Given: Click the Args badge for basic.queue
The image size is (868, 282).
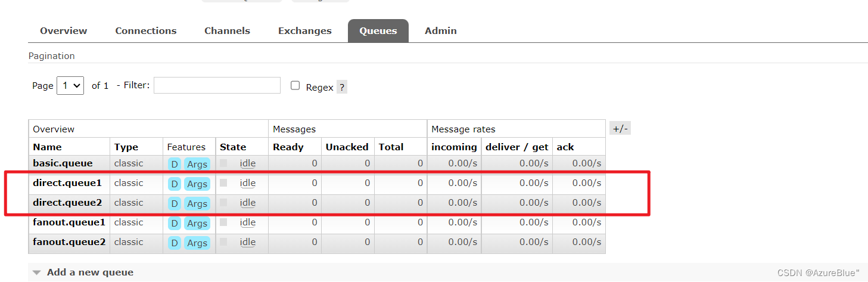Looking at the screenshot, I should coord(197,164).
